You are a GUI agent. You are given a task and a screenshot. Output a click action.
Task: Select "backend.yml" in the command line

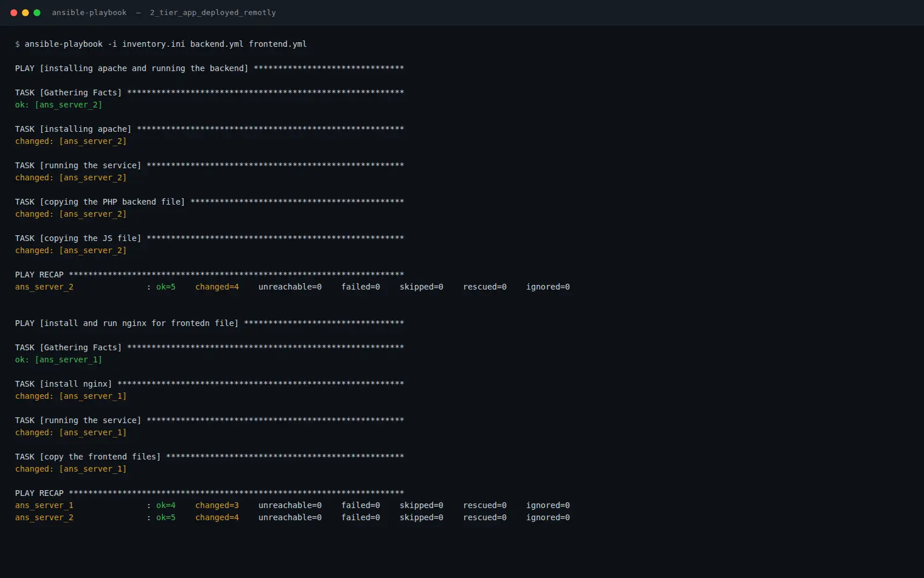(217, 44)
